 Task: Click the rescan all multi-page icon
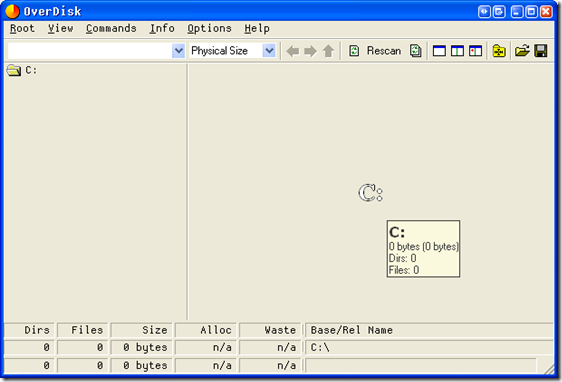point(416,51)
